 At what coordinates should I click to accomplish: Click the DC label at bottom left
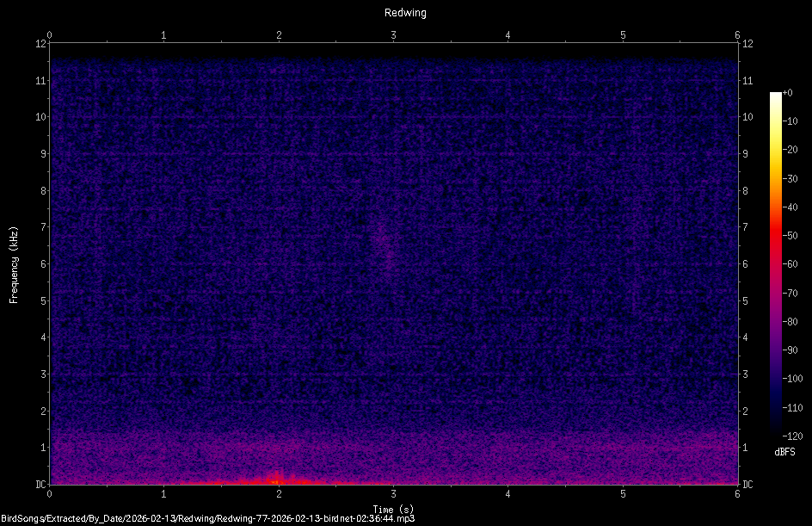pyautogui.click(x=40, y=485)
